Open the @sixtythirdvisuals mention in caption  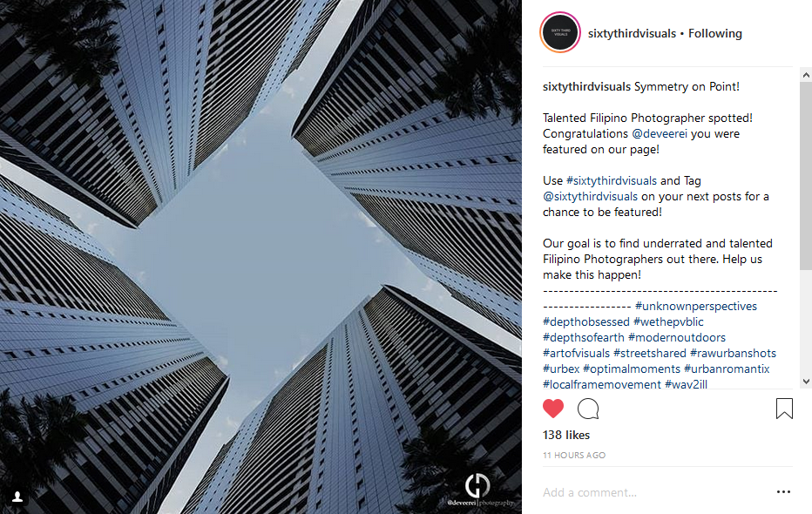coord(590,197)
